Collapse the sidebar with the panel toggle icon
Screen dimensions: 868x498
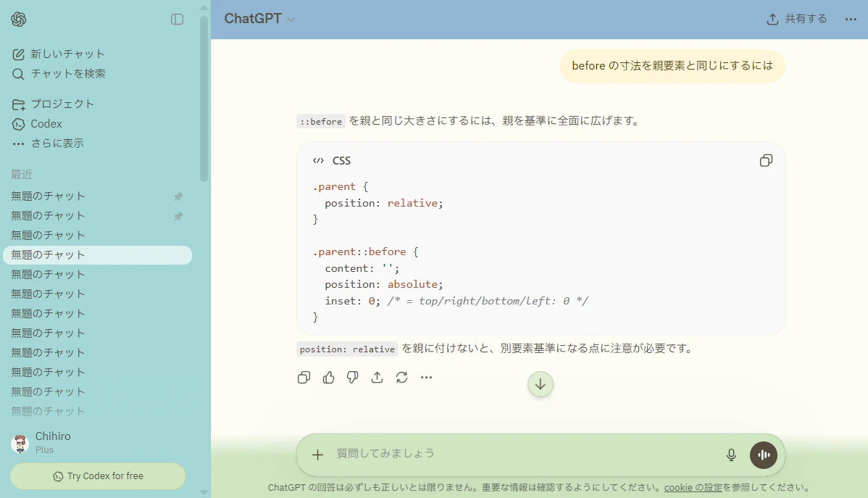click(177, 20)
